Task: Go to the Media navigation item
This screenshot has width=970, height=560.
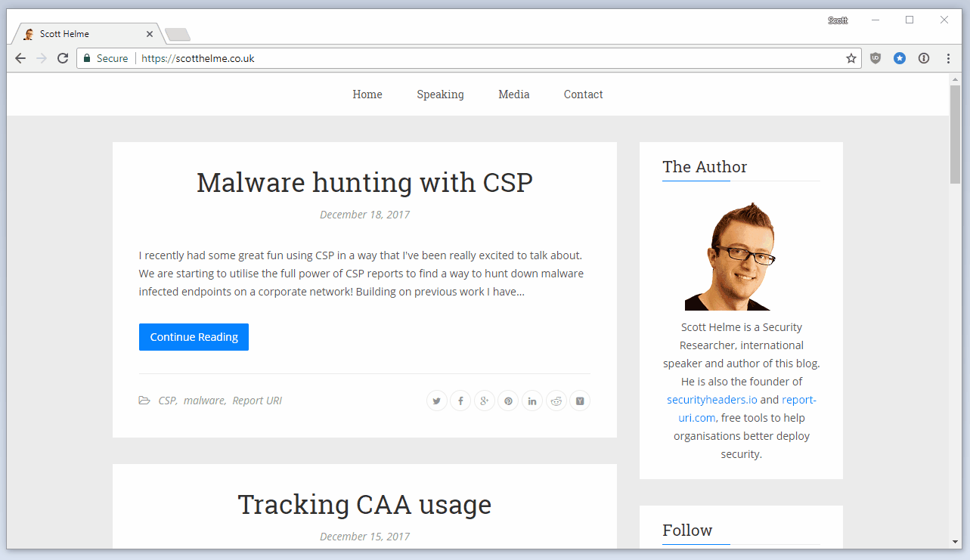Action: pyautogui.click(x=513, y=94)
